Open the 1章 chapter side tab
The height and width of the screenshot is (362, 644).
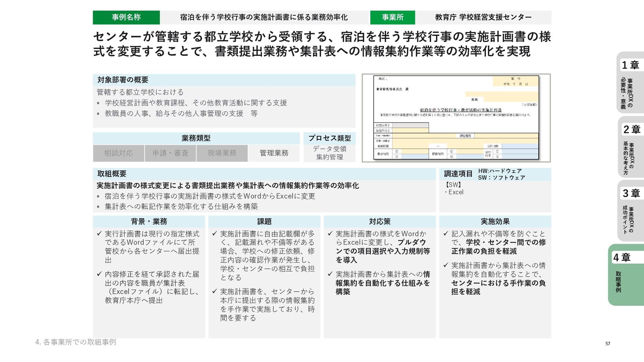631,82
